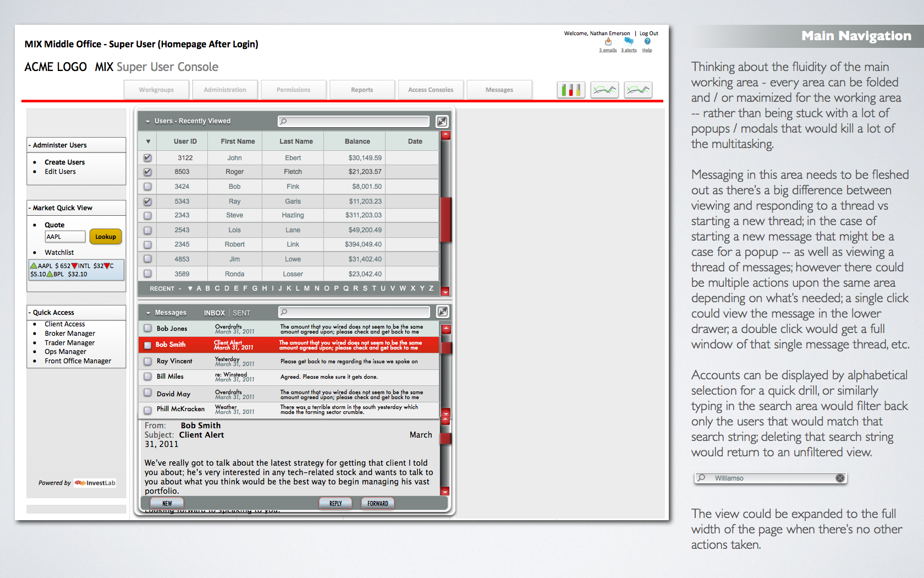Open the Permissions tab
This screenshot has width=924, height=578.
(x=293, y=90)
